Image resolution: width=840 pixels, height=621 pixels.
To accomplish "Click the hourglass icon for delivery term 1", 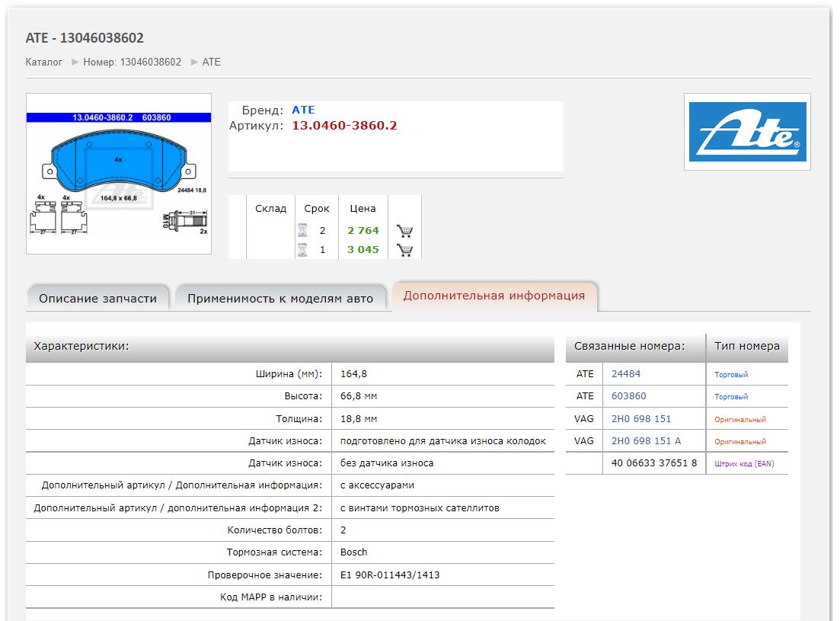I will (x=302, y=250).
